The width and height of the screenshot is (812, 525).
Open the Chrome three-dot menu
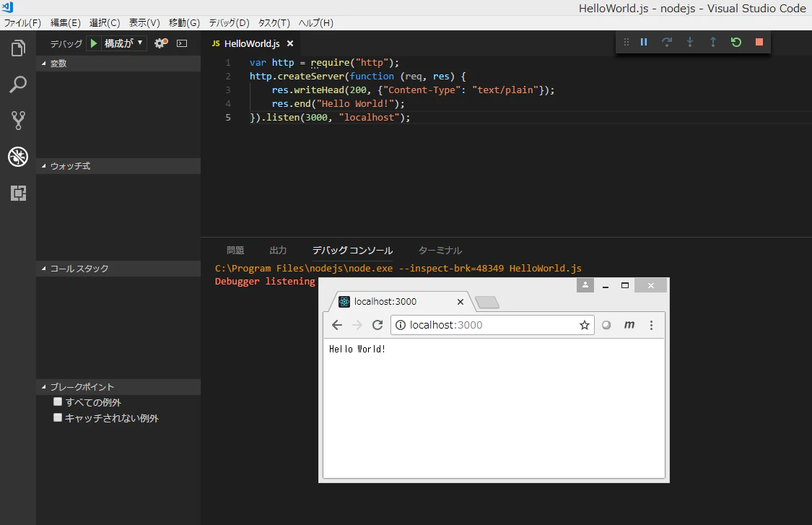coord(651,325)
